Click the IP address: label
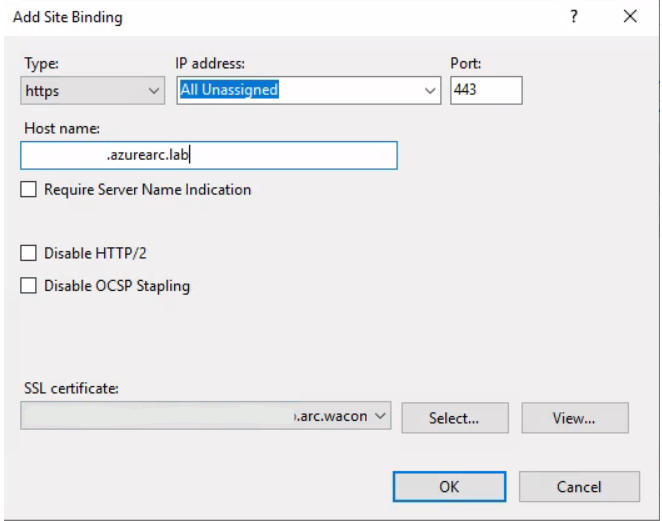The width and height of the screenshot is (662, 521). tap(210, 64)
